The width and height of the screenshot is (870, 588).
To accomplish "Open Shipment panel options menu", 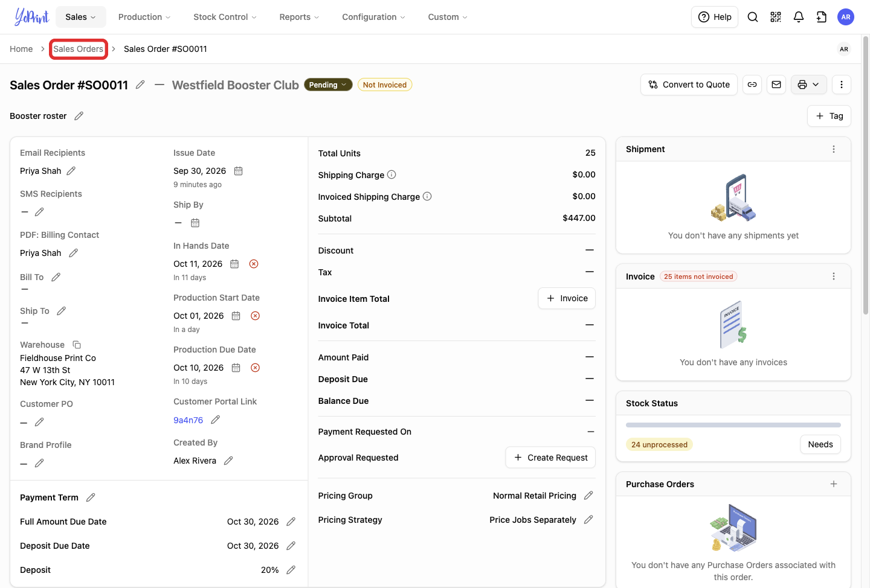I will (x=834, y=149).
